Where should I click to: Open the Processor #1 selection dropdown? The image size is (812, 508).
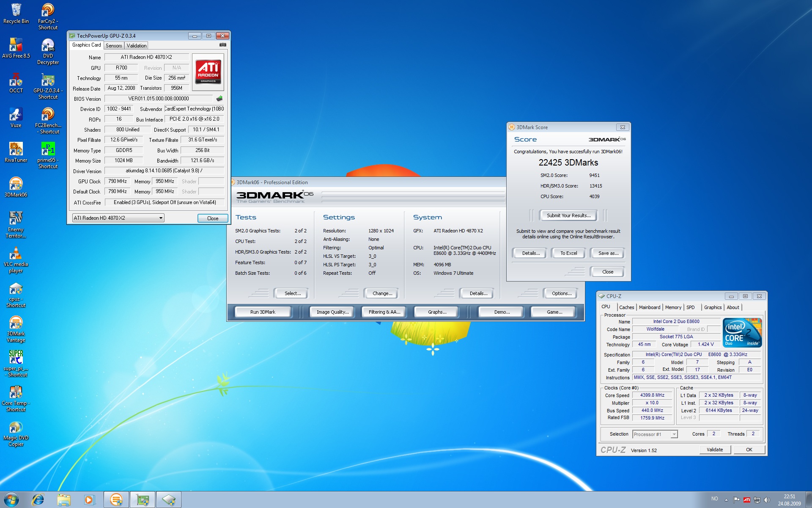click(x=674, y=434)
